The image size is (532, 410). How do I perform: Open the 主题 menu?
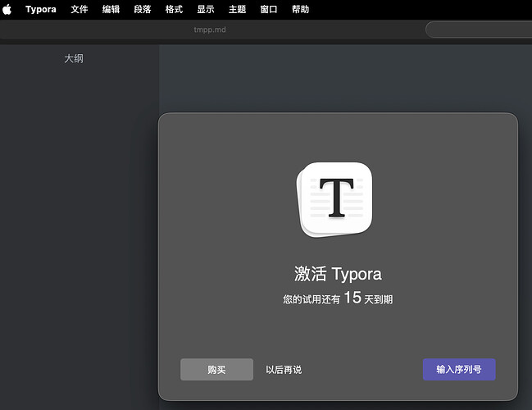pyautogui.click(x=237, y=9)
